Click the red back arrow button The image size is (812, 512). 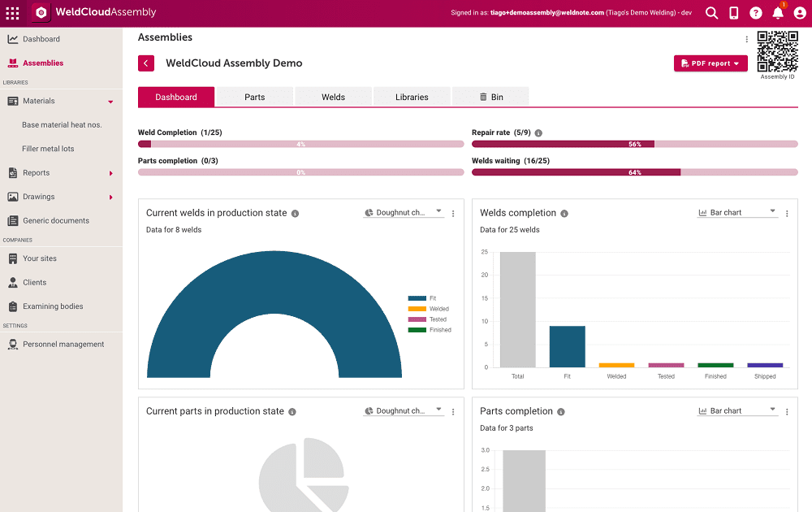(146, 63)
